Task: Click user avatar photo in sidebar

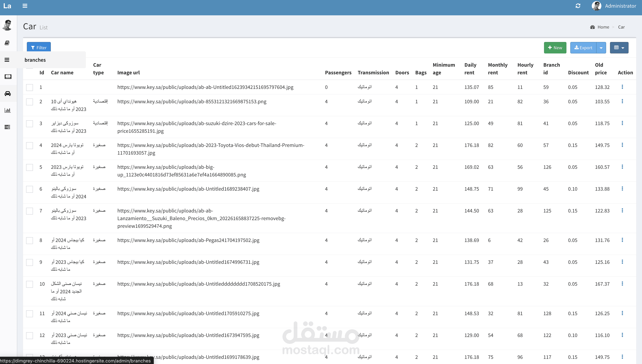Action: (7, 25)
